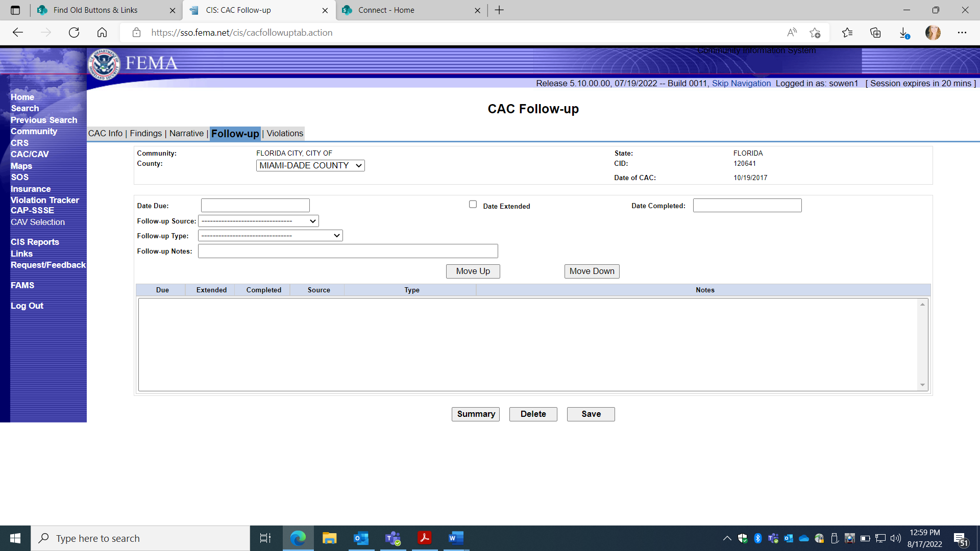
Task: Open the Follow-up Type dropdown
Action: click(270, 236)
